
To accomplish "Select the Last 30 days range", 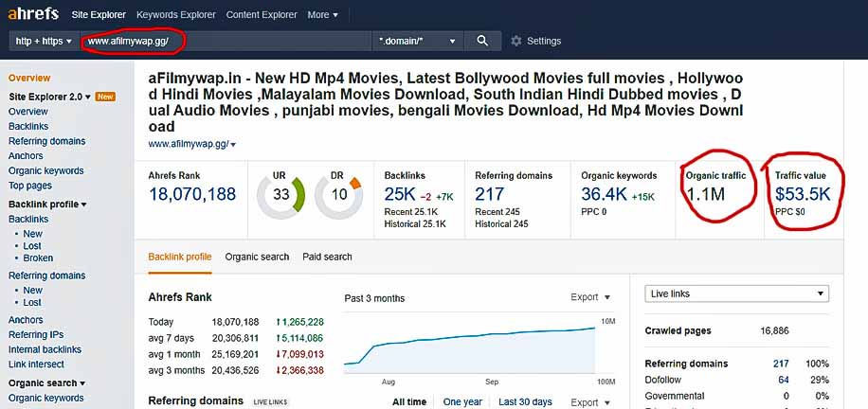I will click(x=525, y=401).
